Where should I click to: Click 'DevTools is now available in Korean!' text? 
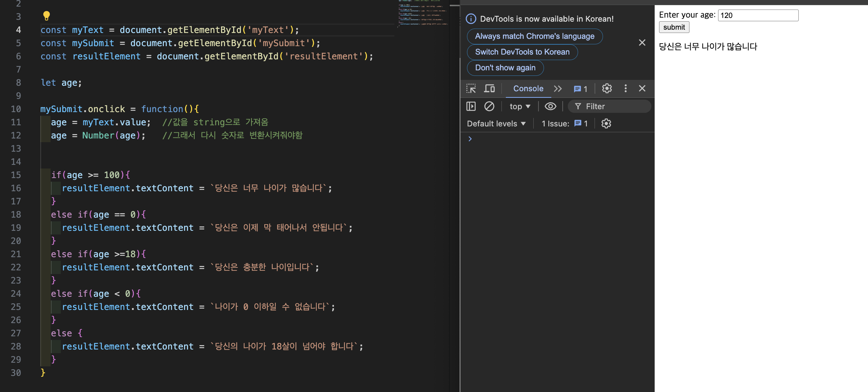pyautogui.click(x=547, y=19)
